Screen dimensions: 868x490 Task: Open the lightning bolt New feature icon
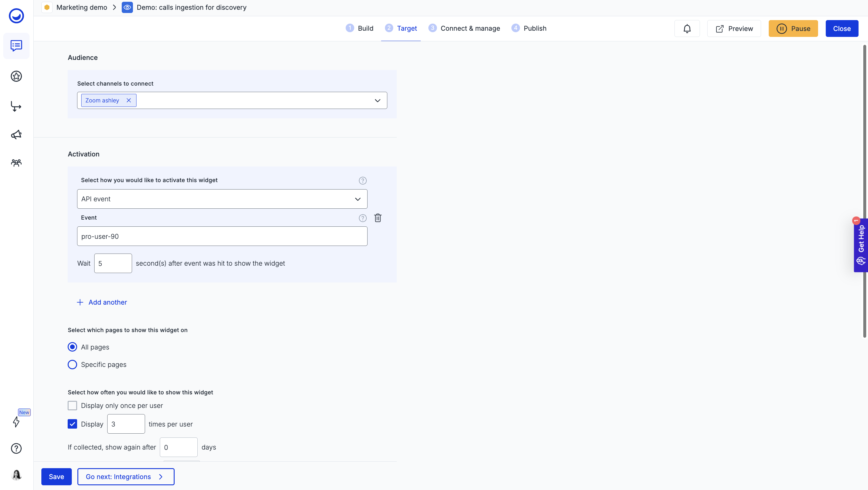16,422
